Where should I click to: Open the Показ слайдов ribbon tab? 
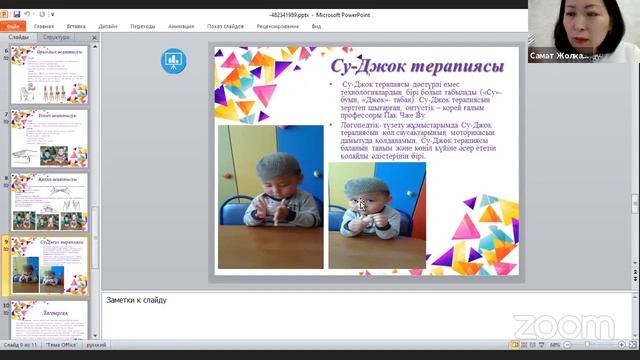225,27
